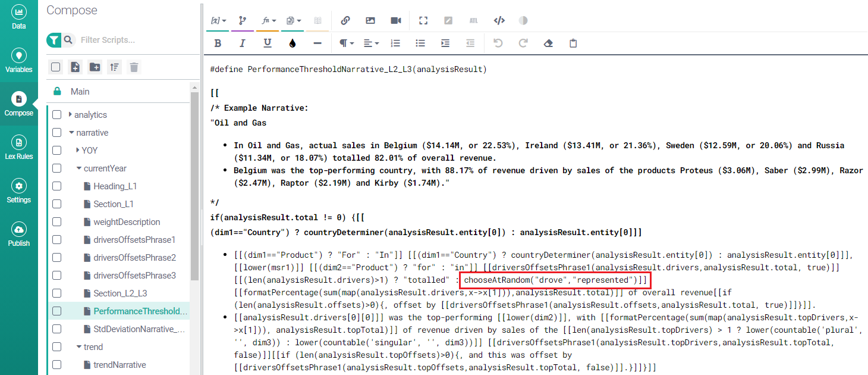Viewport: 868px width, 375px height.
Task: Click the Delete trash icon in scripts panel
Action: tap(134, 67)
